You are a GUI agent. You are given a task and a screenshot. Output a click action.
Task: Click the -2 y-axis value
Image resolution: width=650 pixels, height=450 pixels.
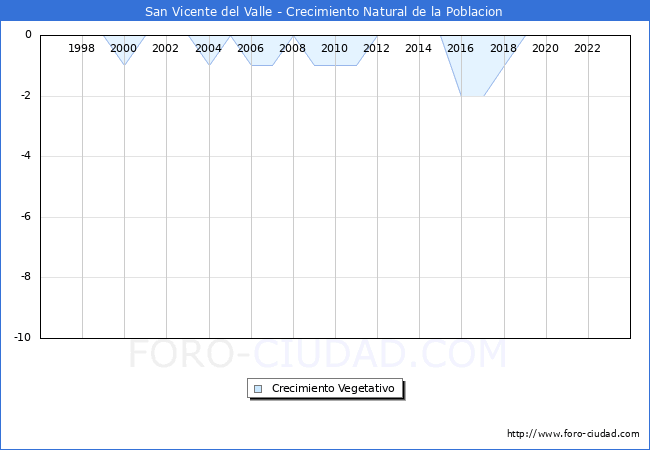26,96
